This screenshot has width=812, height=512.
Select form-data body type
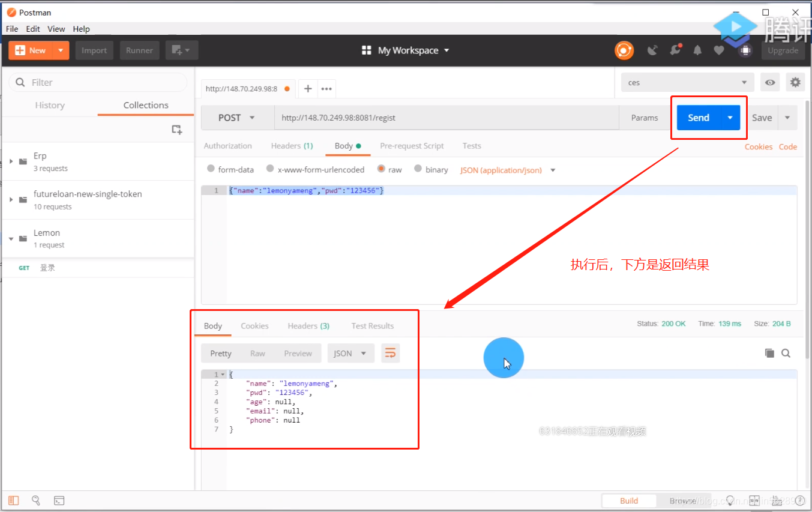(x=211, y=169)
